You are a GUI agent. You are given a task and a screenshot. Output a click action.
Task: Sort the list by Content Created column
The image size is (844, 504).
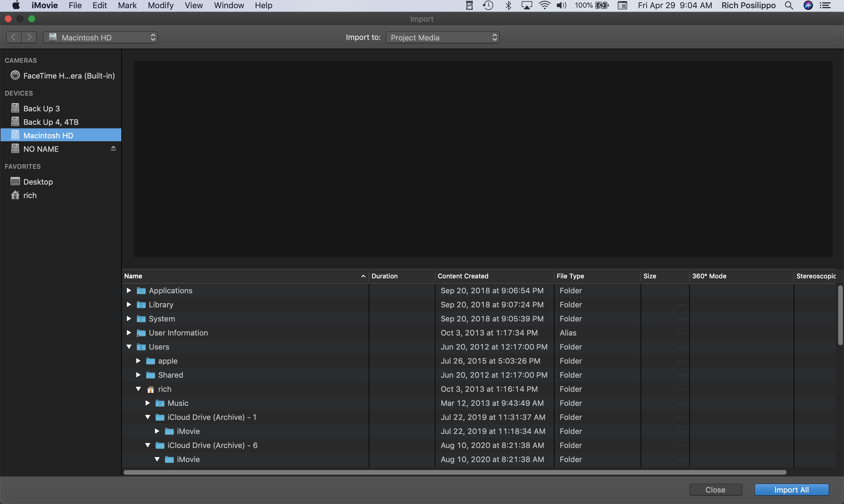click(462, 276)
